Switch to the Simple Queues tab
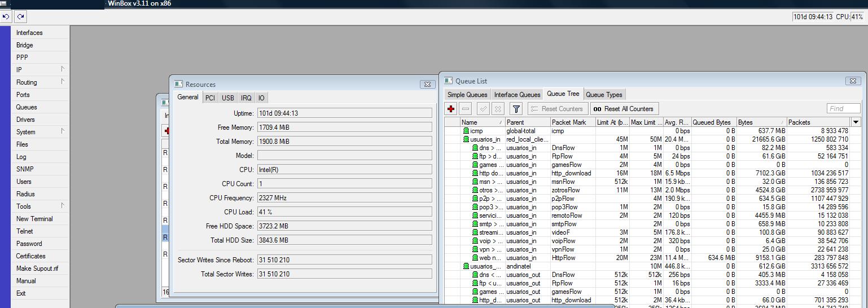 [x=467, y=95]
